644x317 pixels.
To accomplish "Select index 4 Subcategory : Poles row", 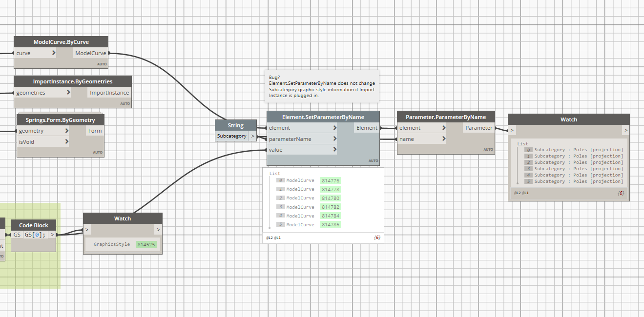I will click(574, 175).
